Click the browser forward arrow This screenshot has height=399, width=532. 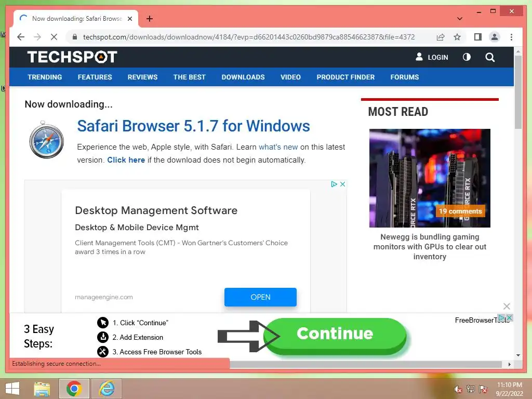coord(37,37)
